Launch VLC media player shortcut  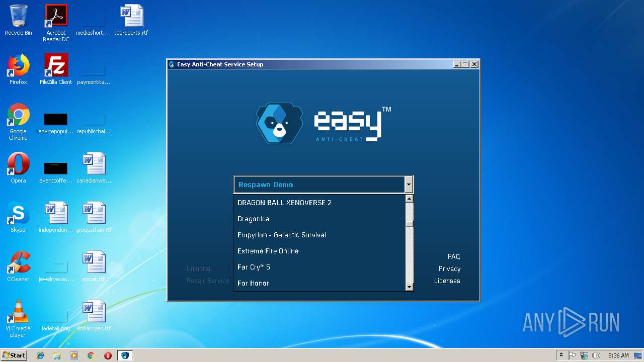tap(18, 319)
